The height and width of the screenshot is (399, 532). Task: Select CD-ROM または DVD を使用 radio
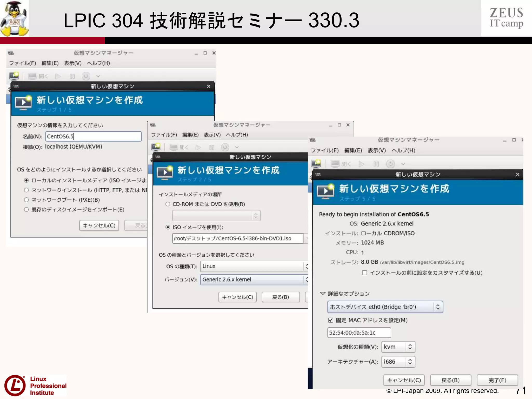coord(168,204)
